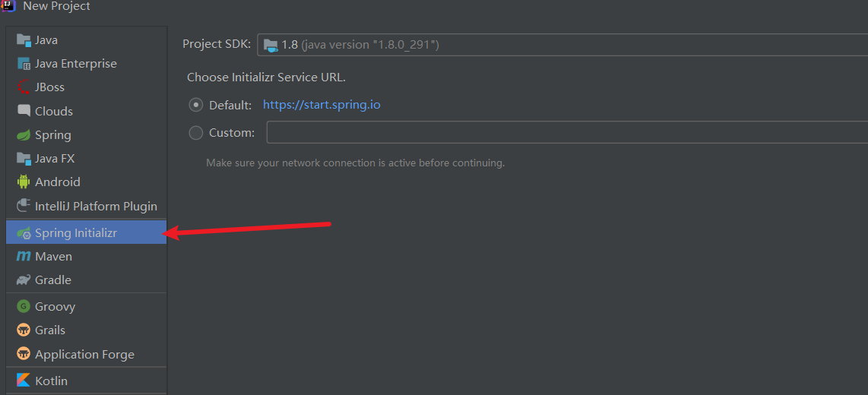The width and height of the screenshot is (868, 395).
Task: Select JBoss project type label
Action: tap(50, 87)
